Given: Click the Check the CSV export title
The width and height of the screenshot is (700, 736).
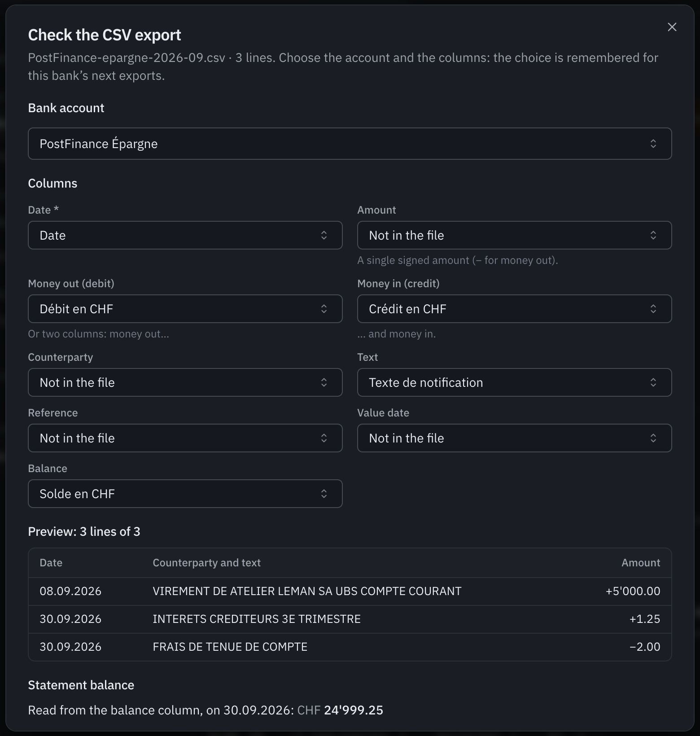Looking at the screenshot, I should [105, 35].
